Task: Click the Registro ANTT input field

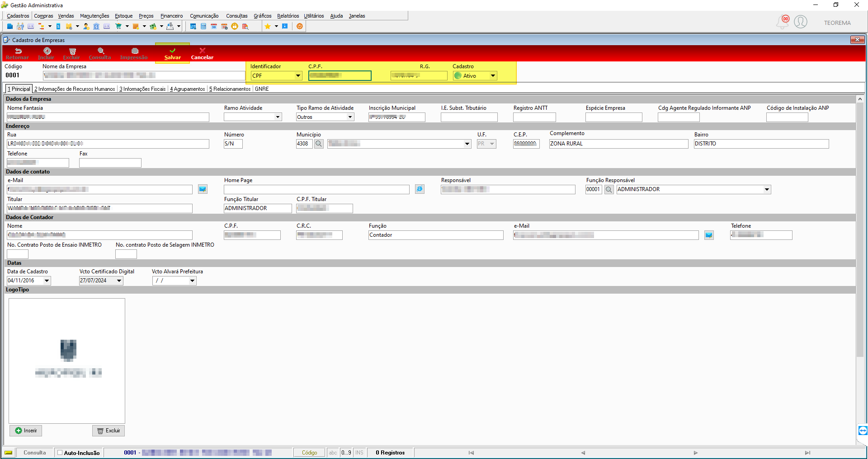Action: [x=534, y=117]
